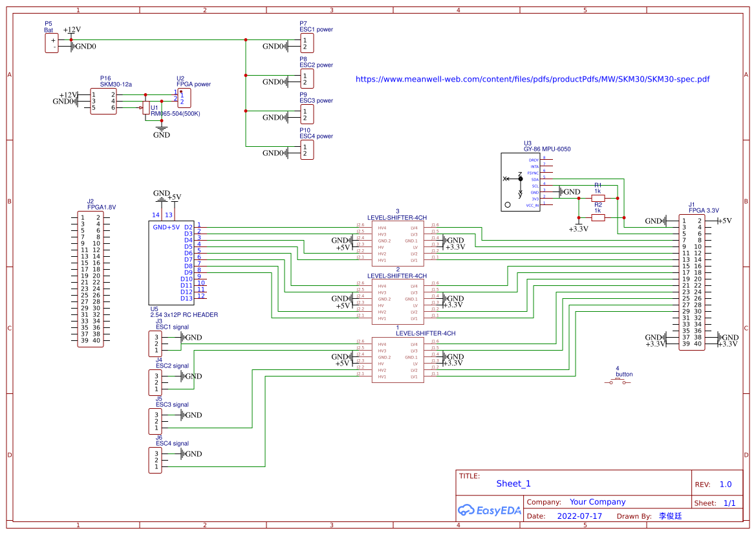This screenshot has height=535, width=756.
Task: Select the P5 battery symbol
Action: [51, 43]
